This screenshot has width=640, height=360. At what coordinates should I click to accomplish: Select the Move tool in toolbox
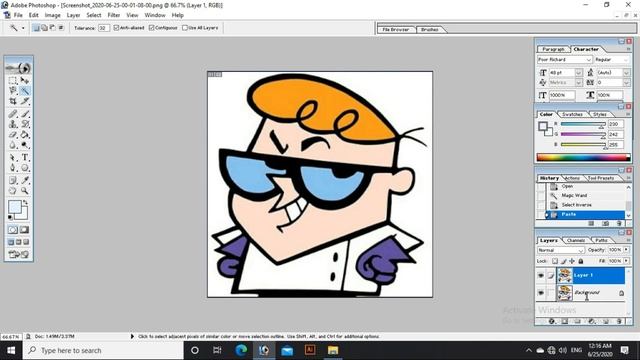pos(24,80)
